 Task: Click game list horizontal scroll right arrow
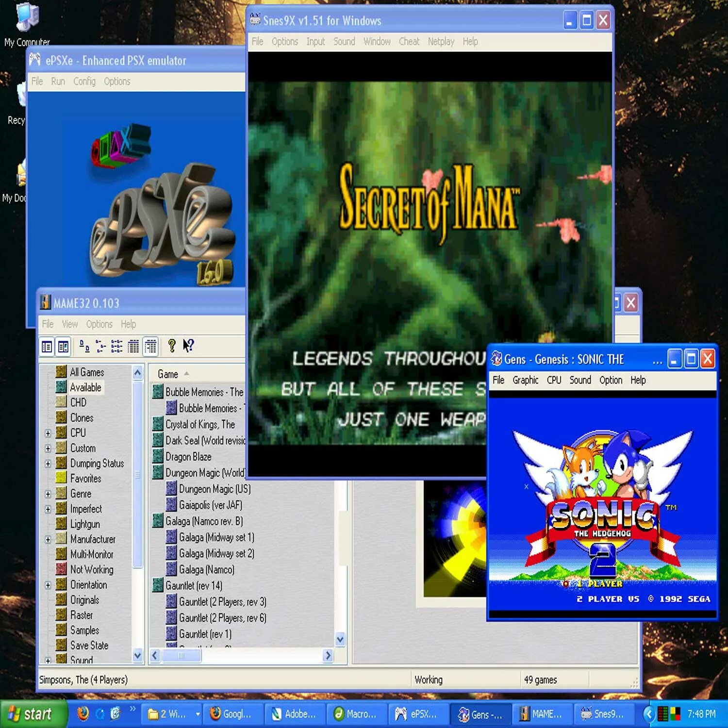328,656
